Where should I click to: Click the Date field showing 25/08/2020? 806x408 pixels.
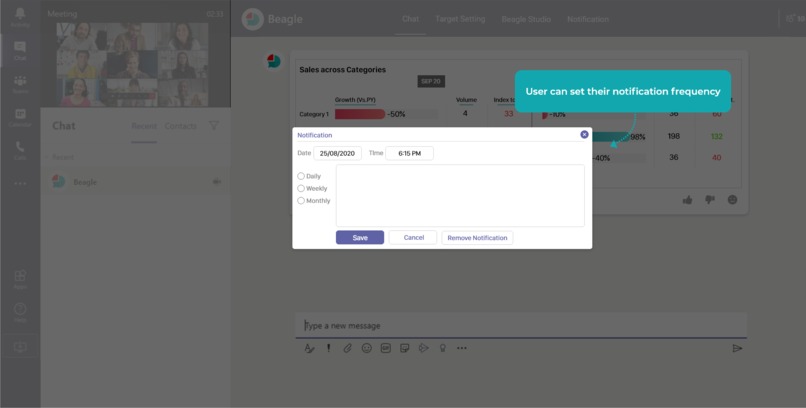(x=338, y=153)
